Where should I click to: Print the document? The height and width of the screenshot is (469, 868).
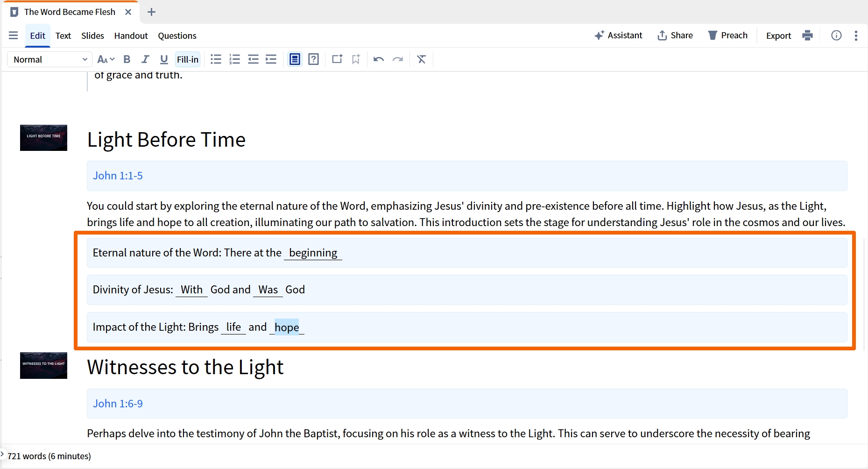807,36
